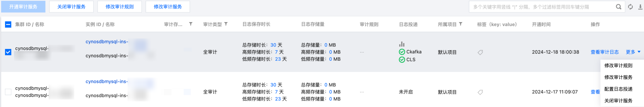This screenshot has height=107, width=644.
Task: Click the first row tag edit icon
Action: 480,52
